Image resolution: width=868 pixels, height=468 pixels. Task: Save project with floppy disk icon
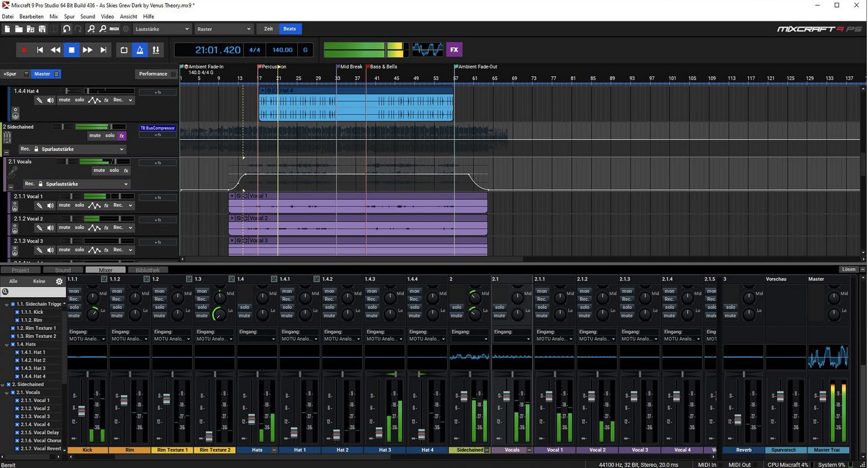pos(42,29)
